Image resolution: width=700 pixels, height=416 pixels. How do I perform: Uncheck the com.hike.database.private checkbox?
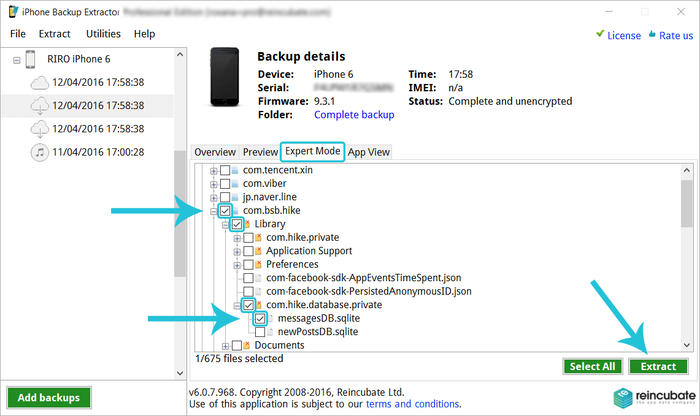click(248, 305)
